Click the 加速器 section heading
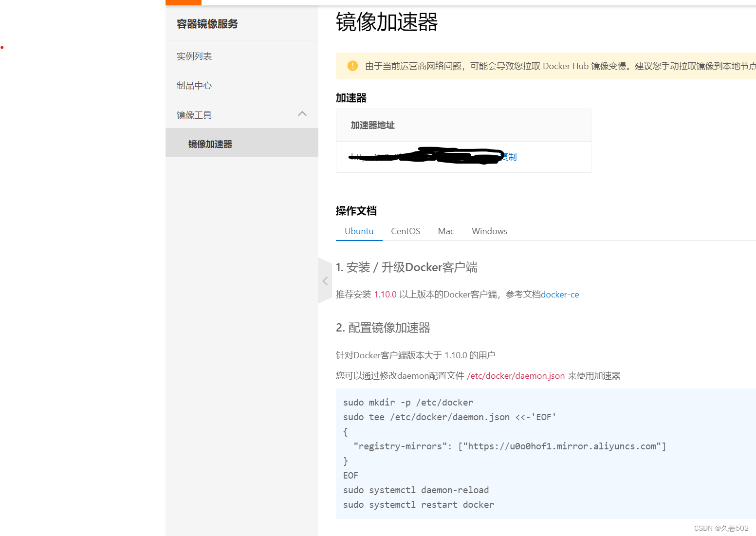The width and height of the screenshot is (756, 536). 351,98
